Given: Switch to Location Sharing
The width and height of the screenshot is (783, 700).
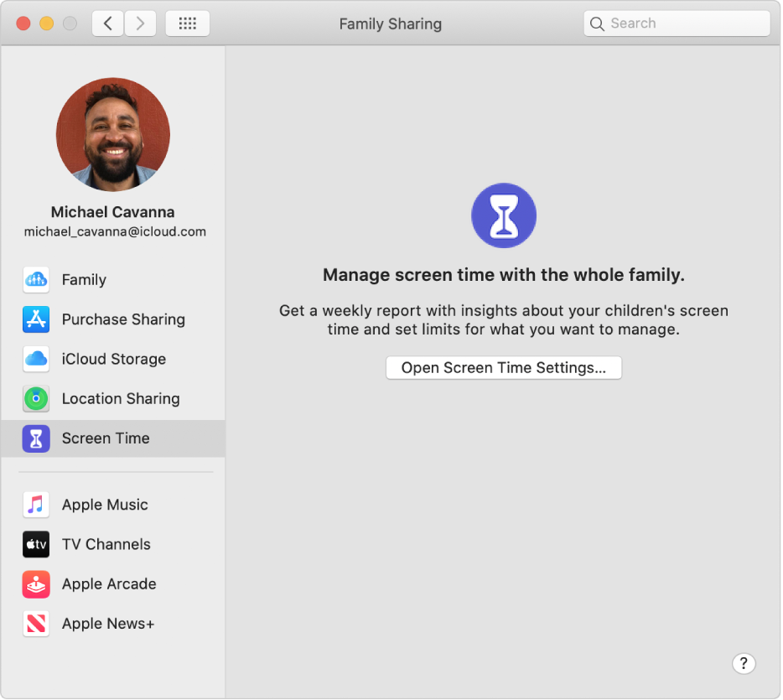Looking at the screenshot, I should pyautogui.click(x=113, y=398).
